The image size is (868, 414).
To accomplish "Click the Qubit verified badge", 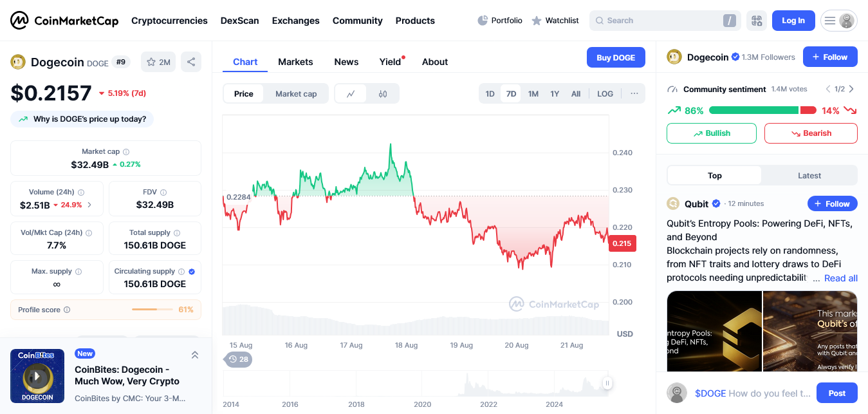I will pos(716,203).
